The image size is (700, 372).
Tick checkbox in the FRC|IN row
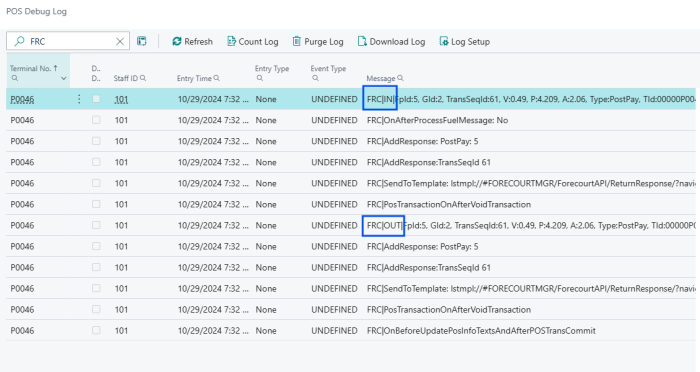pyautogui.click(x=96, y=99)
